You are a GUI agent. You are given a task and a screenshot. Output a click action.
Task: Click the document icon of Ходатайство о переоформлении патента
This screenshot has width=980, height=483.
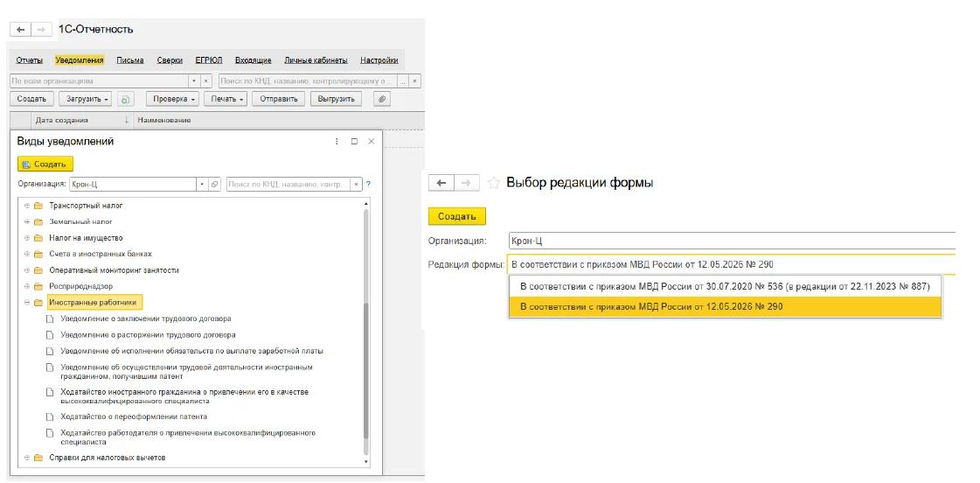tap(52, 416)
